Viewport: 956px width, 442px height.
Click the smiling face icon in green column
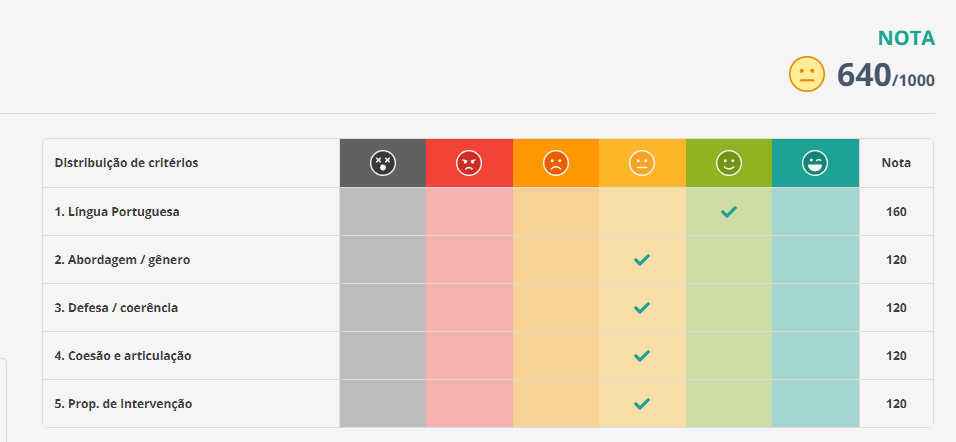tap(729, 163)
